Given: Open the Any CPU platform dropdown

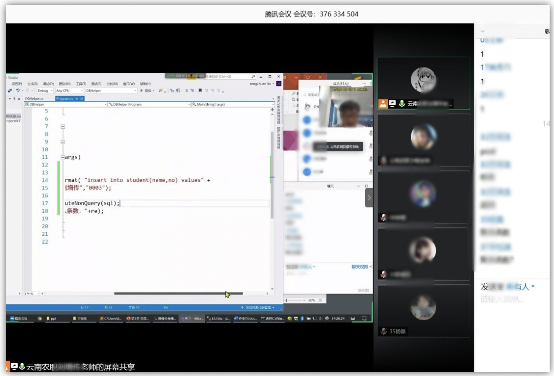Looking at the screenshot, I should pos(69,91).
